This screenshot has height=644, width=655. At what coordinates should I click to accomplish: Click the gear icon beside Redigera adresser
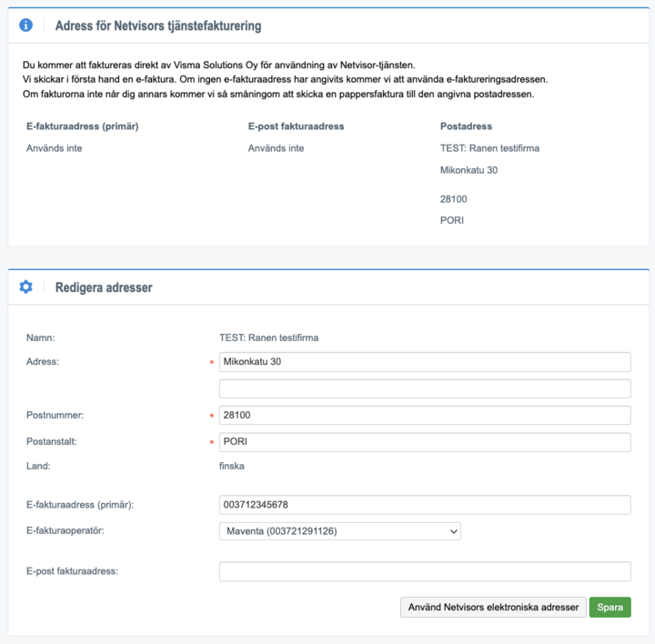click(25, 287)
